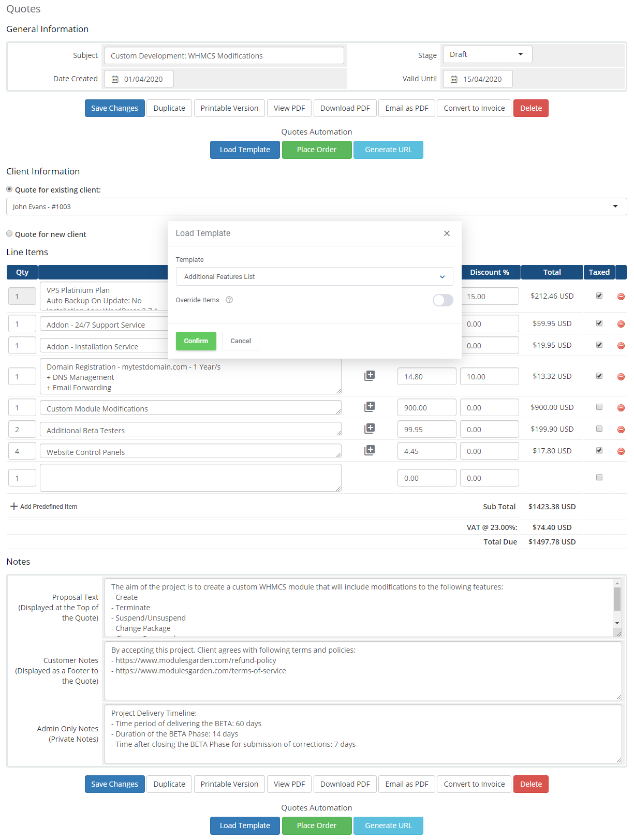The image size is (634, 840).
Task: Click the top Convert to Invoice button
Action: click(x=474, y=108)
